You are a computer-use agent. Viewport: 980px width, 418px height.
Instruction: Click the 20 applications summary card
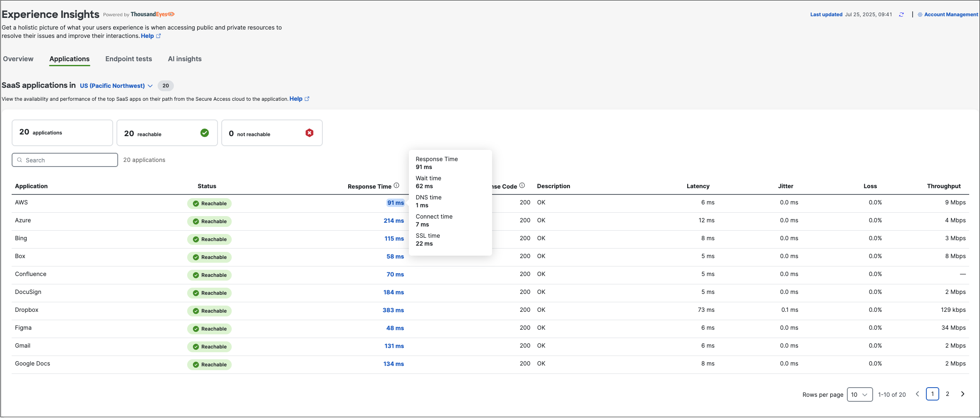coord(62,133)
